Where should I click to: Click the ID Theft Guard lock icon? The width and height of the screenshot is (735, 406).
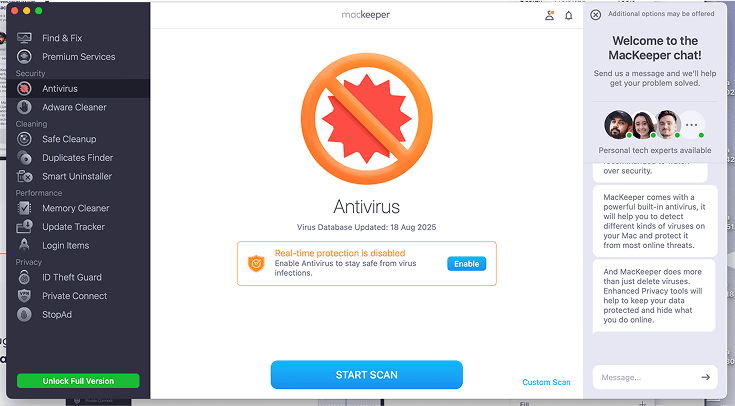click(24, 277)
